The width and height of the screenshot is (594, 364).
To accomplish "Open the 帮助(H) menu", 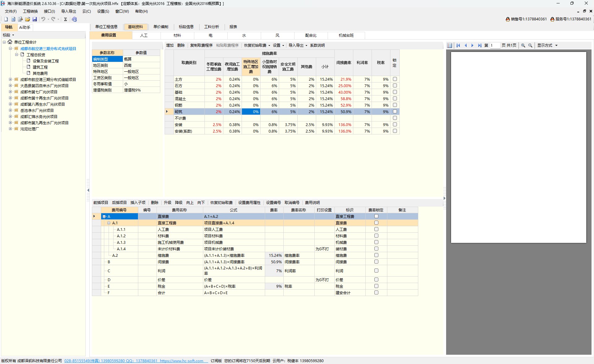I will point(141,11).
